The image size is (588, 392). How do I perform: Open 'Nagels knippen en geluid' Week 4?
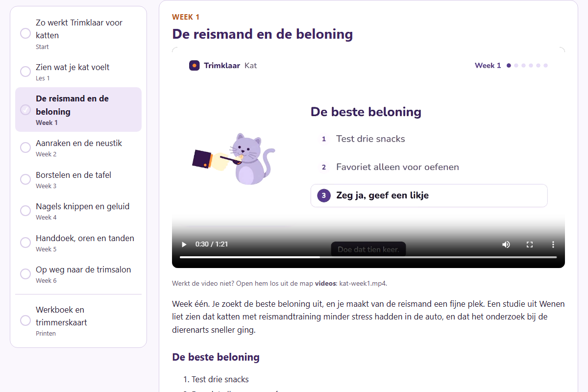78,211
